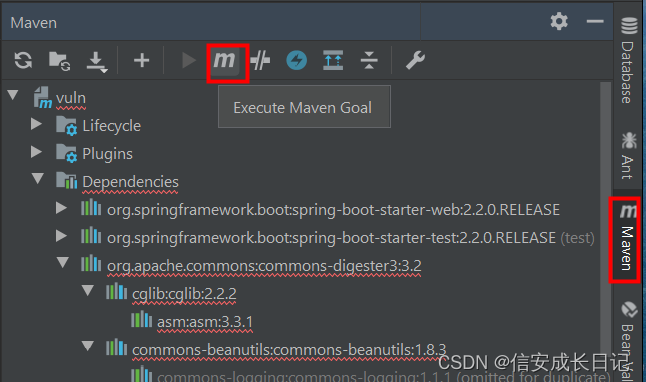Reload all Maven projects
This screenshot has height=382, width=646.
(23, 60)
